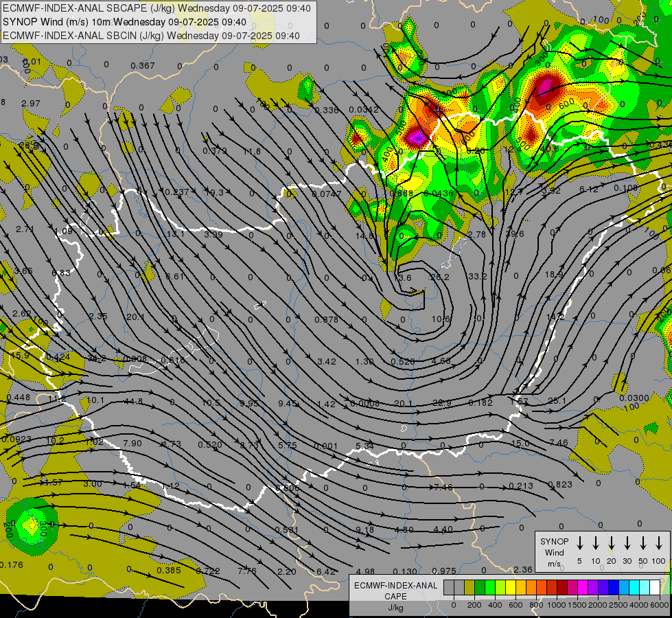Image resolution: width=672 pixels, height=618 pixels.
Task: Click the 30 m/s wind arrow in legend
Action: click(x=627, y=543)
